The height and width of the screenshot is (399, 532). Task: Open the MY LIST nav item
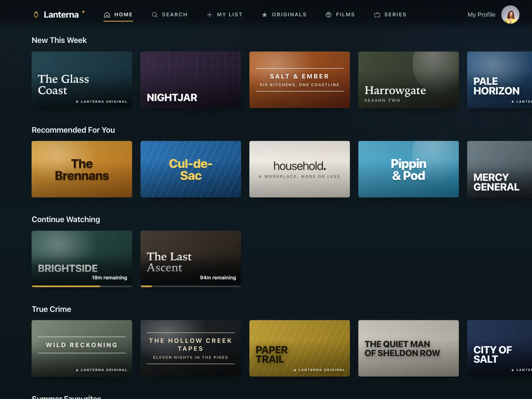224,15
